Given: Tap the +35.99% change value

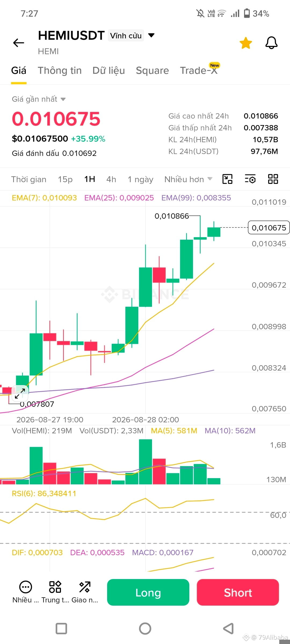Looking at the screenshot, I should (88, 139).
